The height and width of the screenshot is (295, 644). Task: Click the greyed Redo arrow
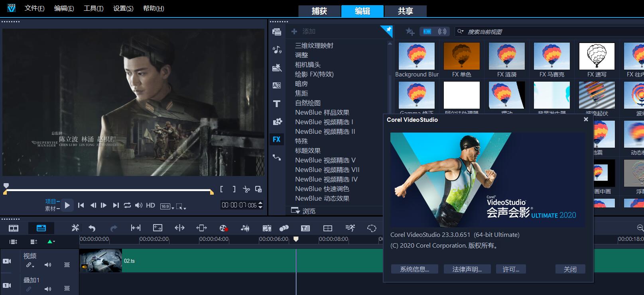pos(114,228)
